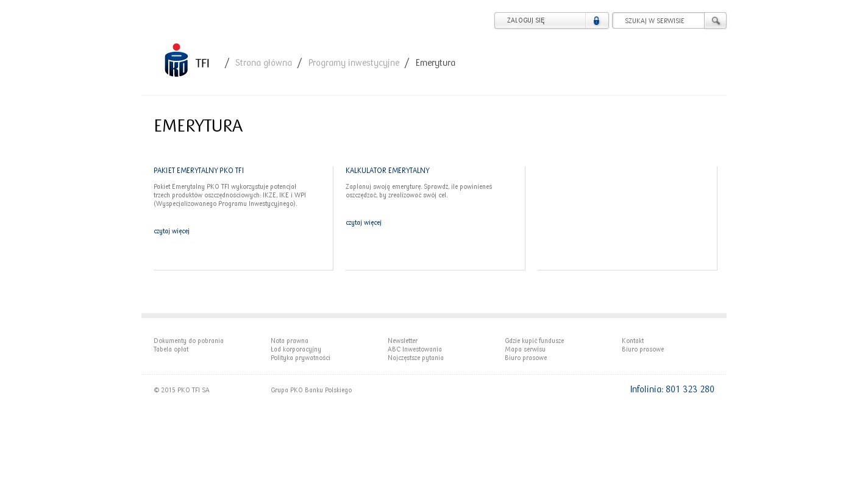This screenshot has height=477, width=868.
Task: Go to Strona główna breadcrumb
Action: (263, 63)
